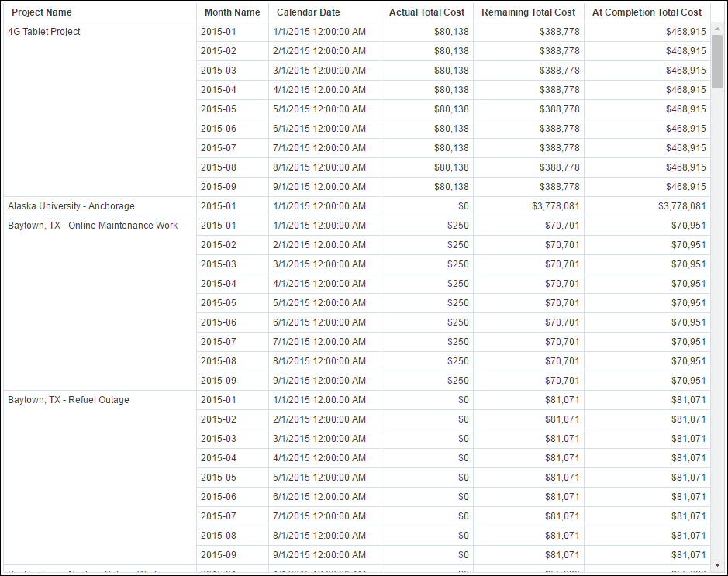Click the scrollbar up arrow
Viewport: 728px width, 576px height.
click(717, 28)
